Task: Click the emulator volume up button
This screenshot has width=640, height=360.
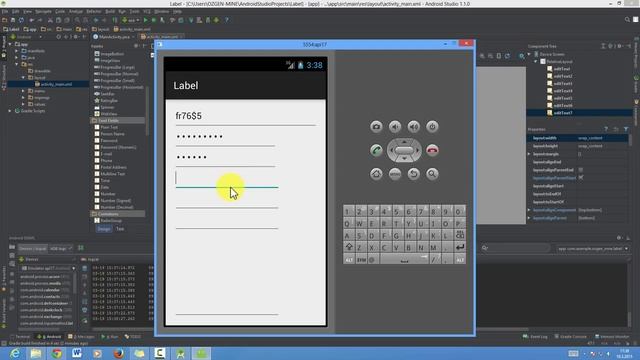Action: click(x=413, y=127)
